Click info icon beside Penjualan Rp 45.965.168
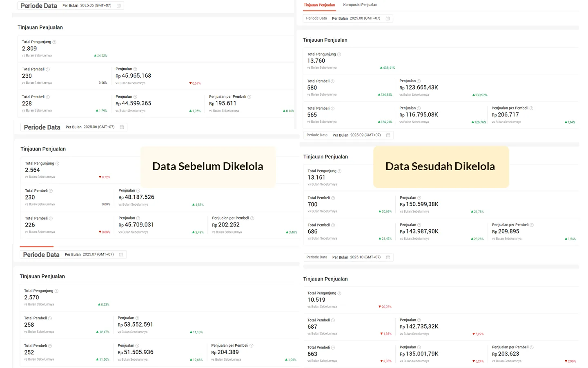Image resolution: width=588 pixels, height=368 pixels. pyautogui.click(x=135, y=69)
